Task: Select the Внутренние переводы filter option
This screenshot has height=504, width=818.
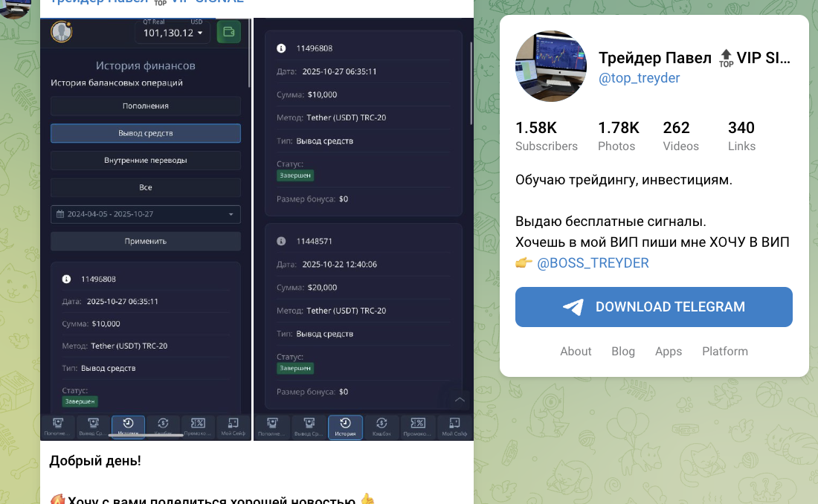Action: coord(145,160)
